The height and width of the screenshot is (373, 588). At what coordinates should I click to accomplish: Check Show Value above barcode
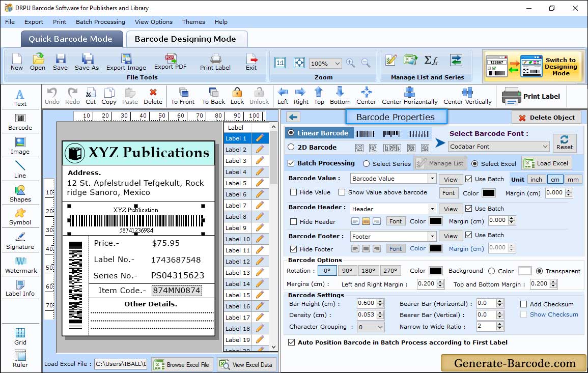342,192
